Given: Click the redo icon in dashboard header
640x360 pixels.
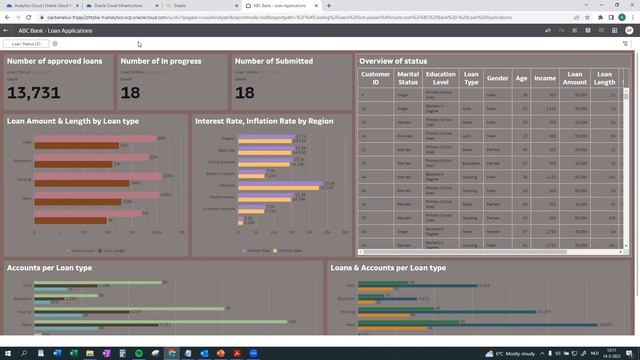Looking at the screenshot, I should coord(561,31).
